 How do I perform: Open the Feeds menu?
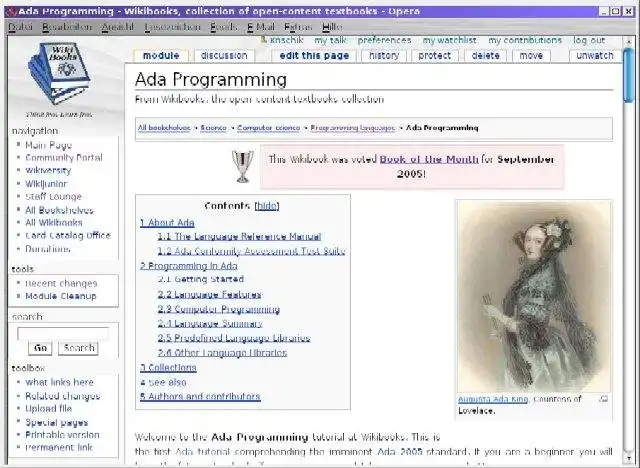[x=223, y=27]
